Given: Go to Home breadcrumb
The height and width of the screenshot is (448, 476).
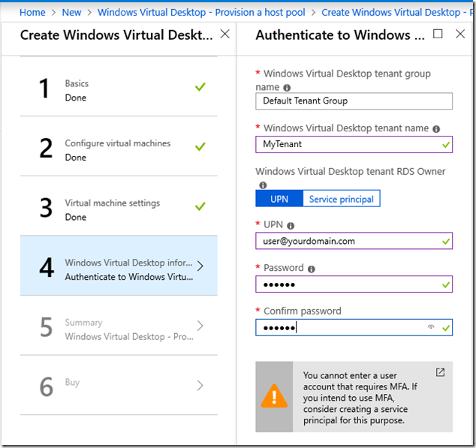Looking at the screenshot, I should [32, 13].
